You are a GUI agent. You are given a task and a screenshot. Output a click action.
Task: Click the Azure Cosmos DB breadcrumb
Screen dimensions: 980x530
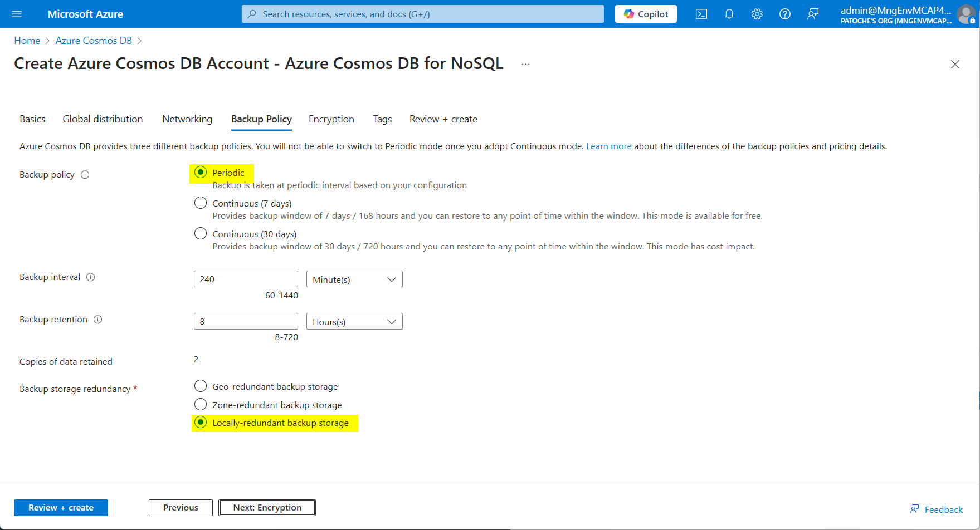point(93,40)
